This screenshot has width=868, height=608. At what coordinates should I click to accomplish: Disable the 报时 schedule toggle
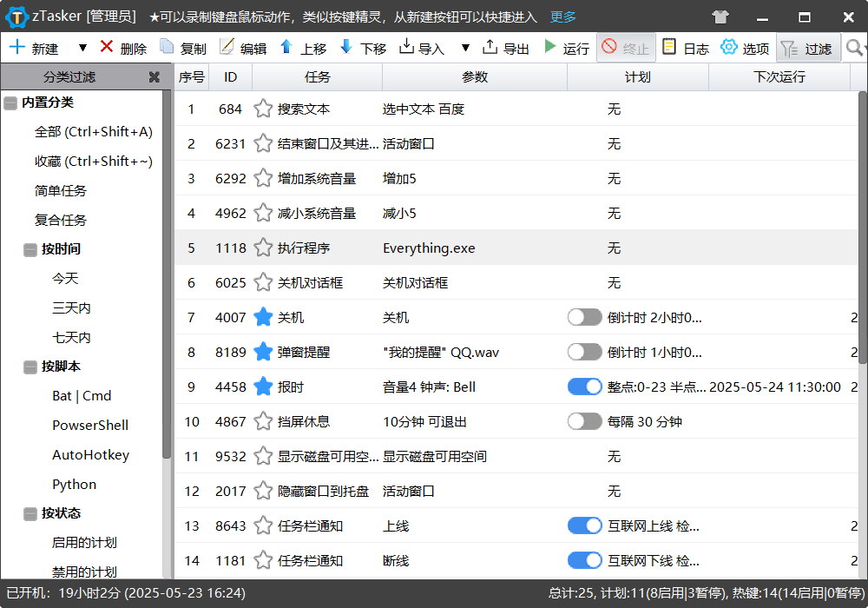coord(584,387)
